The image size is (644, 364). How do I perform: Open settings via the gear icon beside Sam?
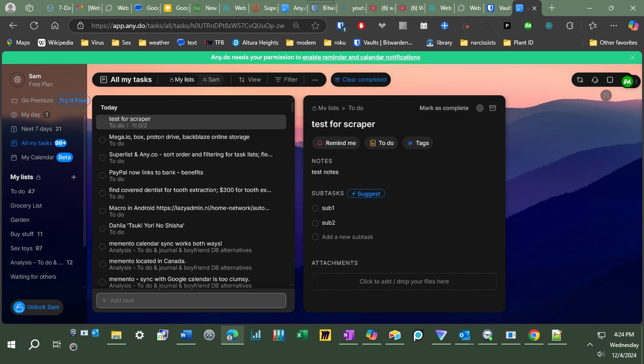18,80
